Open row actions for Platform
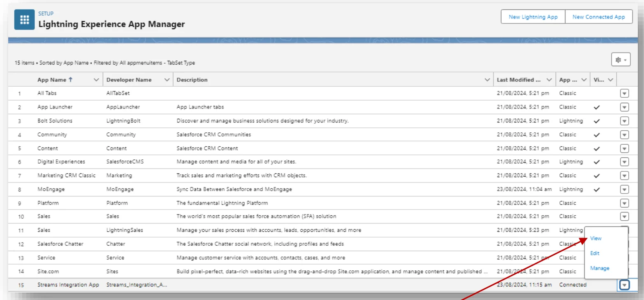Screen dimensions: 644x300 [624, 203]
